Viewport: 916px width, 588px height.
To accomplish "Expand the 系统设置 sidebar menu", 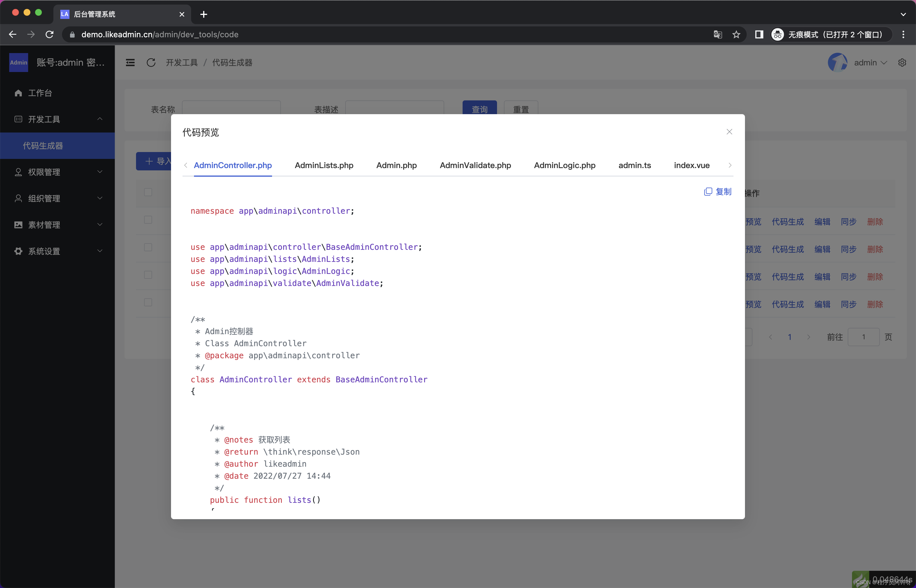I will (x=58, y=251).
